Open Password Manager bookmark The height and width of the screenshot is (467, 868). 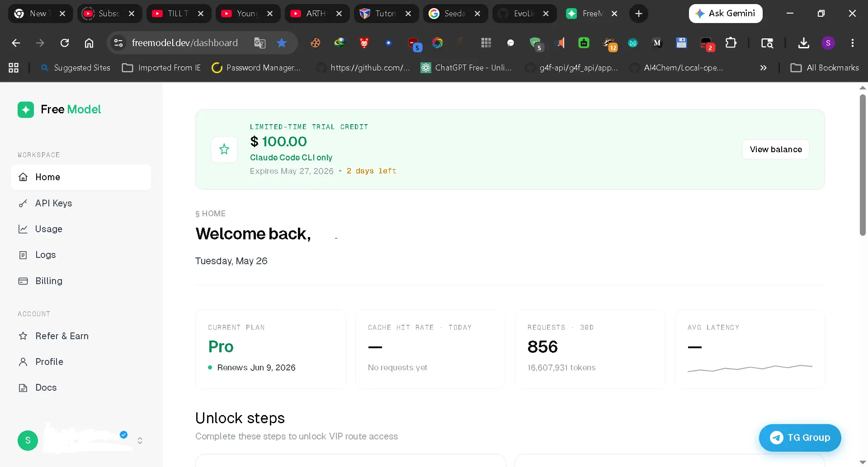click(256, 68)
